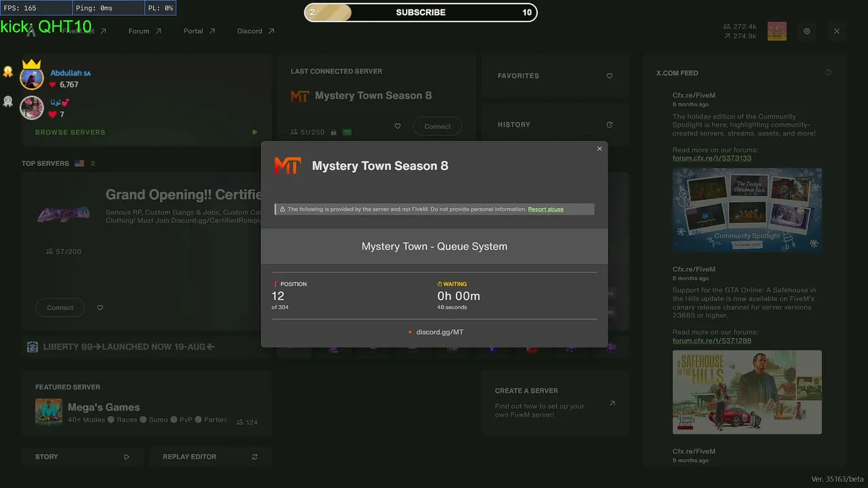Viewport: 868px width, 488px height.
Task: Click the US flag next to Top Servers
Action: [x=79, y=163]
